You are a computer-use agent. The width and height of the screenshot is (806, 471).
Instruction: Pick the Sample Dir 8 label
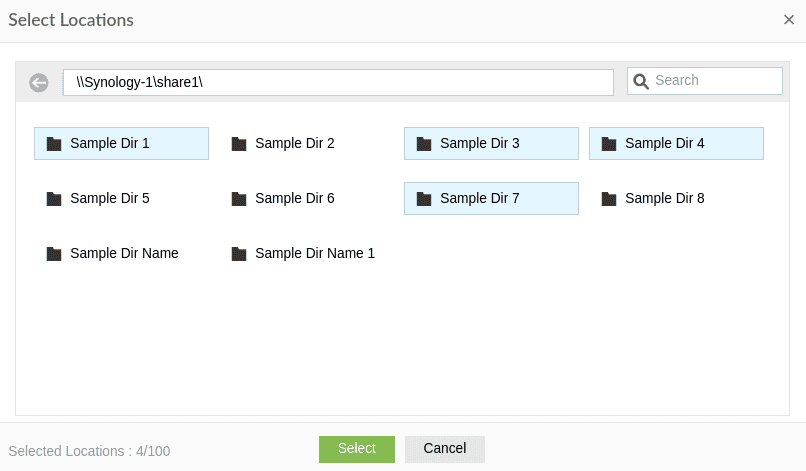click(665, 199)
